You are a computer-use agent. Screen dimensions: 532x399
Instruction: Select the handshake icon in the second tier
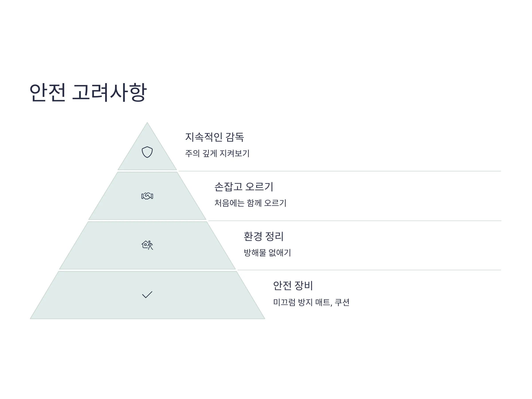pos(147,196)
